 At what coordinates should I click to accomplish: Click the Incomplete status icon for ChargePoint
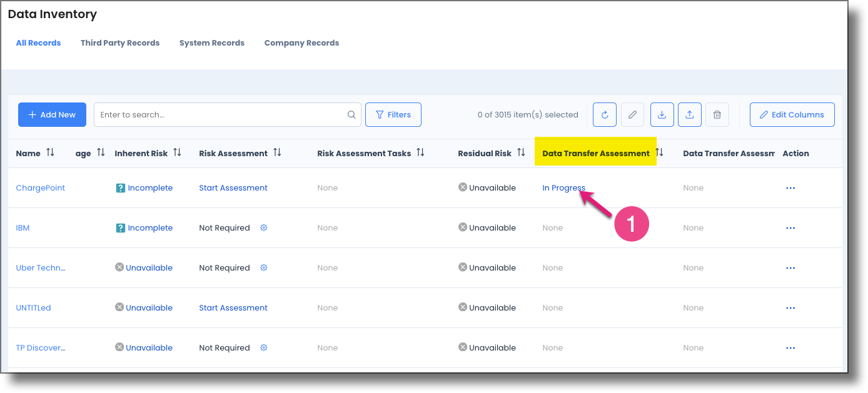coord(120,187)
